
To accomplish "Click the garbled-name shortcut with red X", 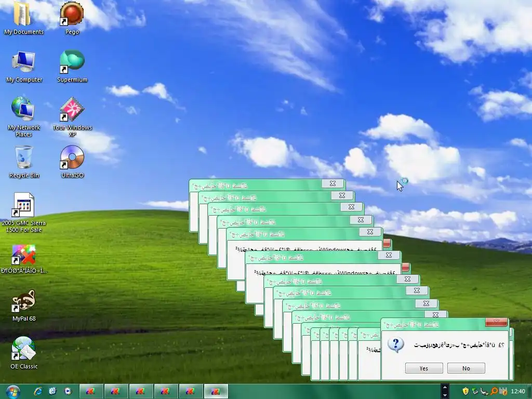I will 23,255.
